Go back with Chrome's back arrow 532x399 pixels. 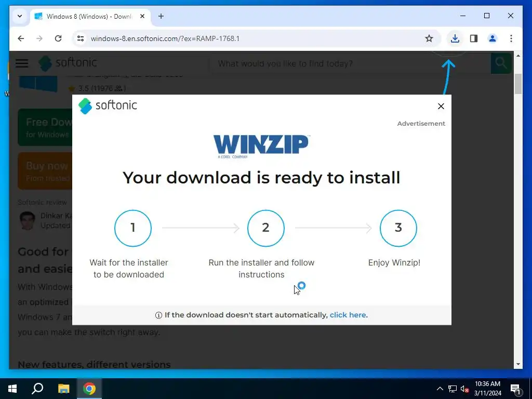[x=21, y=38]
